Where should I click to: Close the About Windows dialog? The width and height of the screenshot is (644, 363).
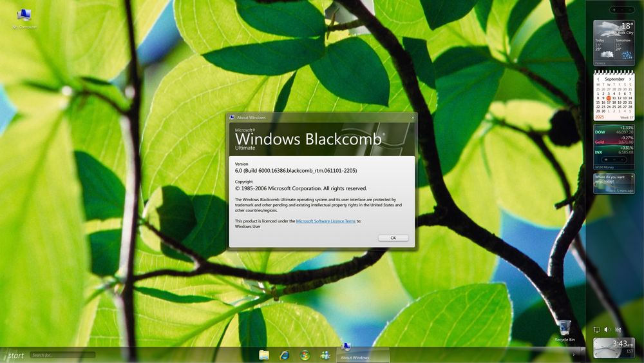413,117
